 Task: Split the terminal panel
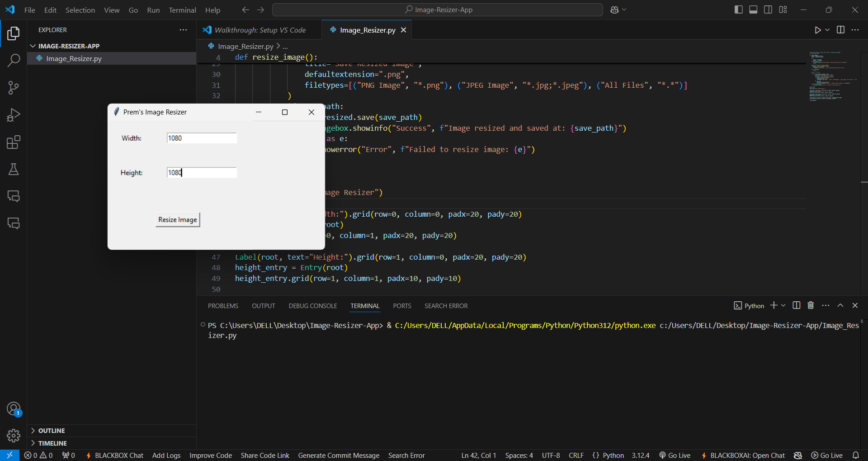click(797, 305)
